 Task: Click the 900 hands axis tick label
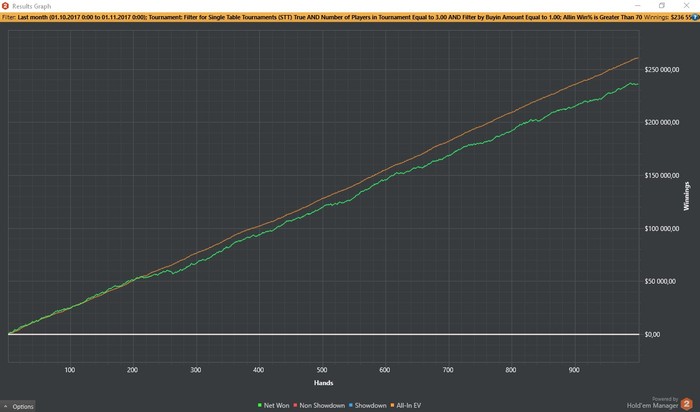click(x=574, y=370)
